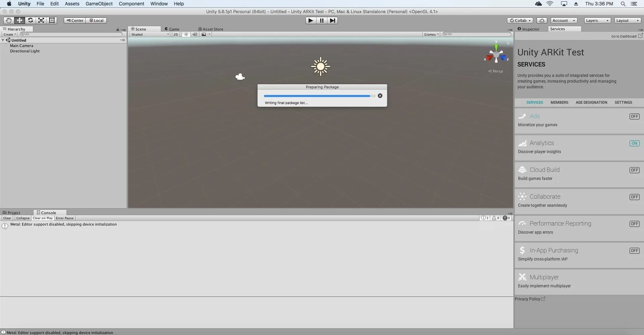Open Go to Dashboard external link
This screenshot has height=335, width=644.
coord(627,36)
